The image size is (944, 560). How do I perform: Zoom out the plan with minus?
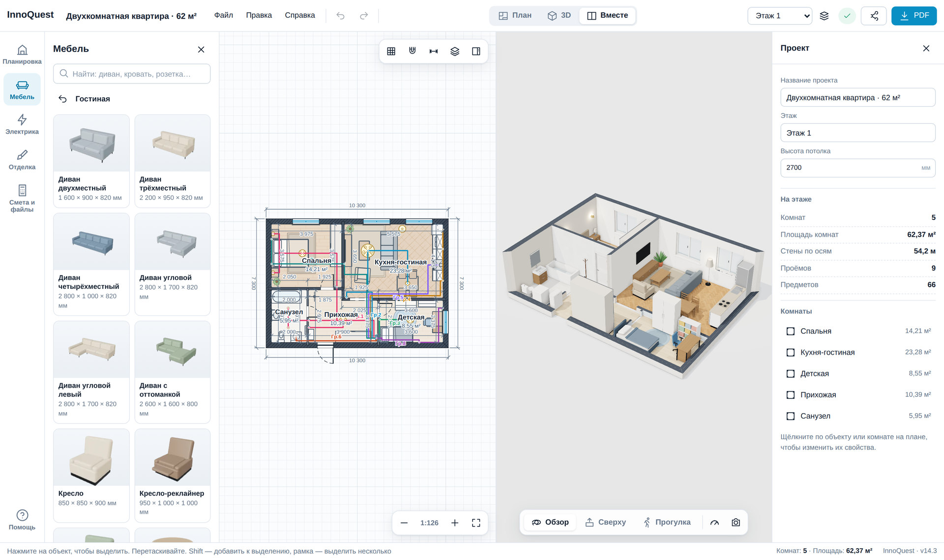point(404,523)
